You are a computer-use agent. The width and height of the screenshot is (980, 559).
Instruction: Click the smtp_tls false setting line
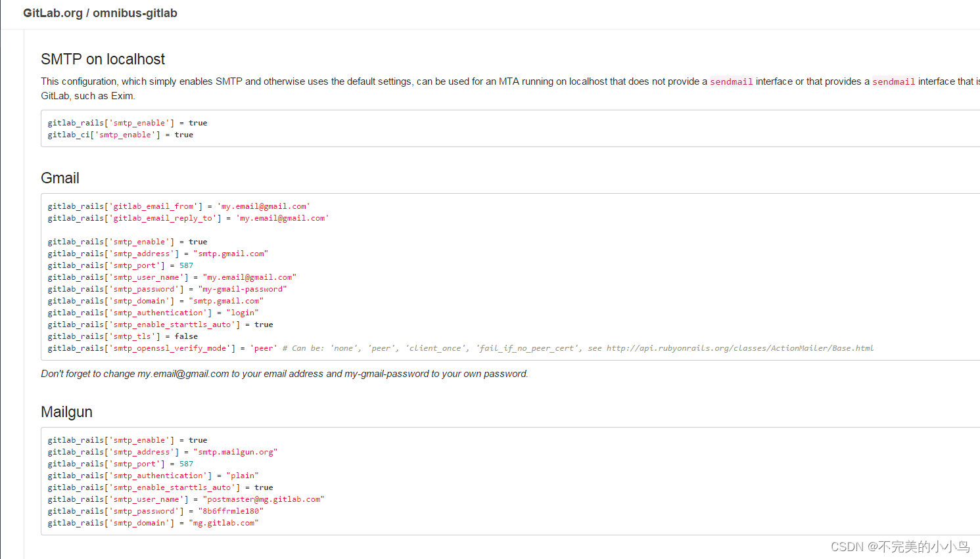coord(122,336)
